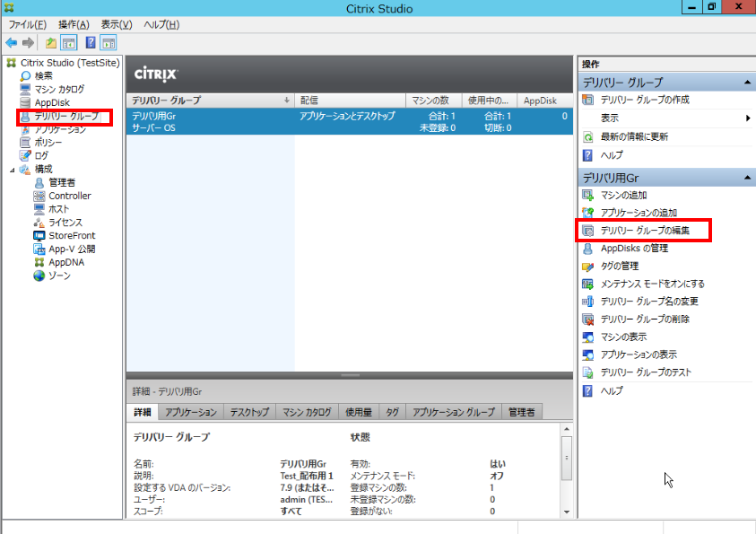The height and width of the screenshot is (534, 756).
Task: Select AppDNA node
Action: (66, 262)
